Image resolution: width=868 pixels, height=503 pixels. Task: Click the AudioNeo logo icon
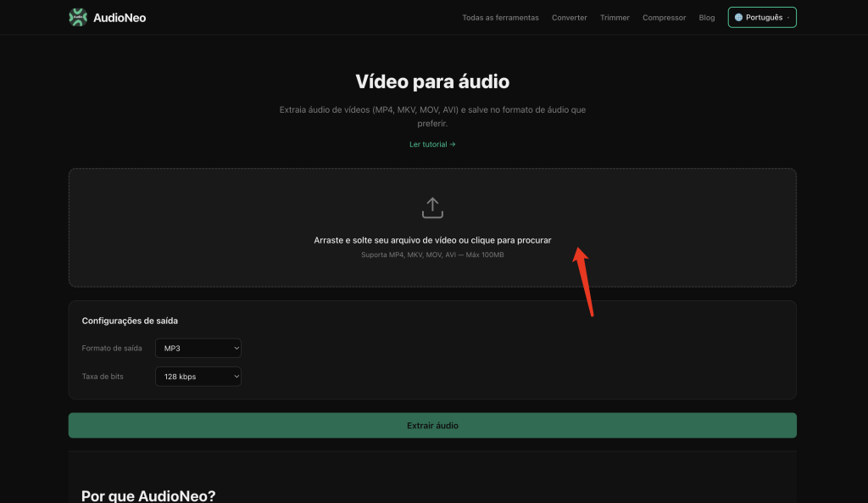(78, 18)
